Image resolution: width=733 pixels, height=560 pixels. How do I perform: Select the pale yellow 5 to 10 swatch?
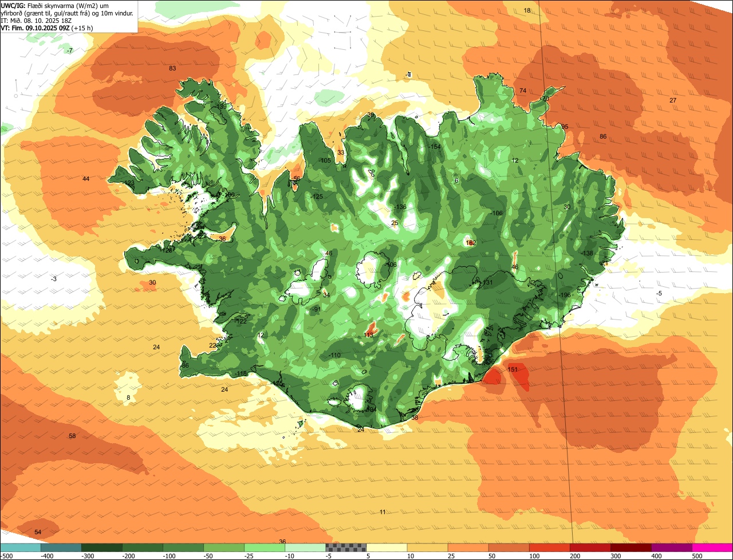pyautogui.click(x=387, y=547)
